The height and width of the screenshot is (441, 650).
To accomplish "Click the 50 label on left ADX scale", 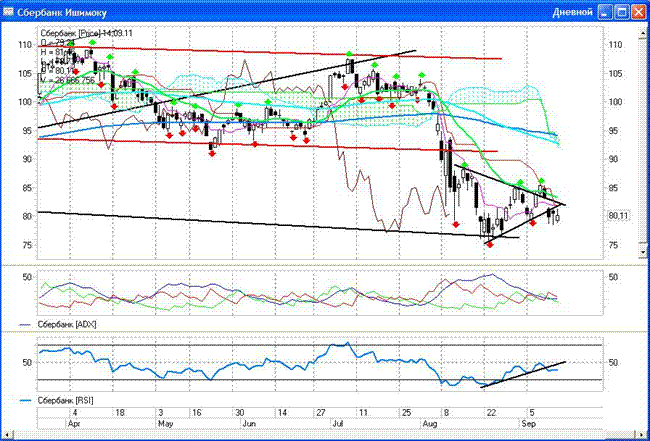I will coord(27,276).
